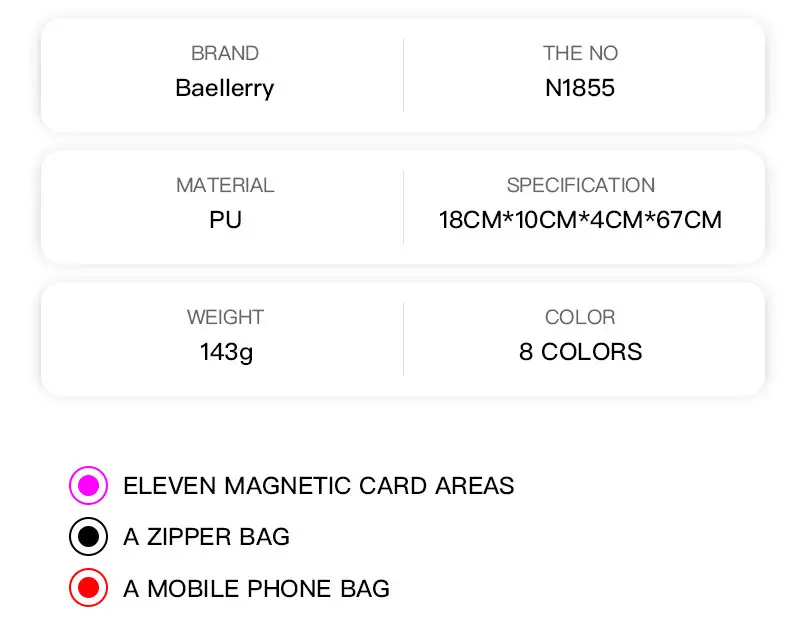Click the SPECIFICATION label
This screenshot has width=800, height=640.
(x=581, y=185)
